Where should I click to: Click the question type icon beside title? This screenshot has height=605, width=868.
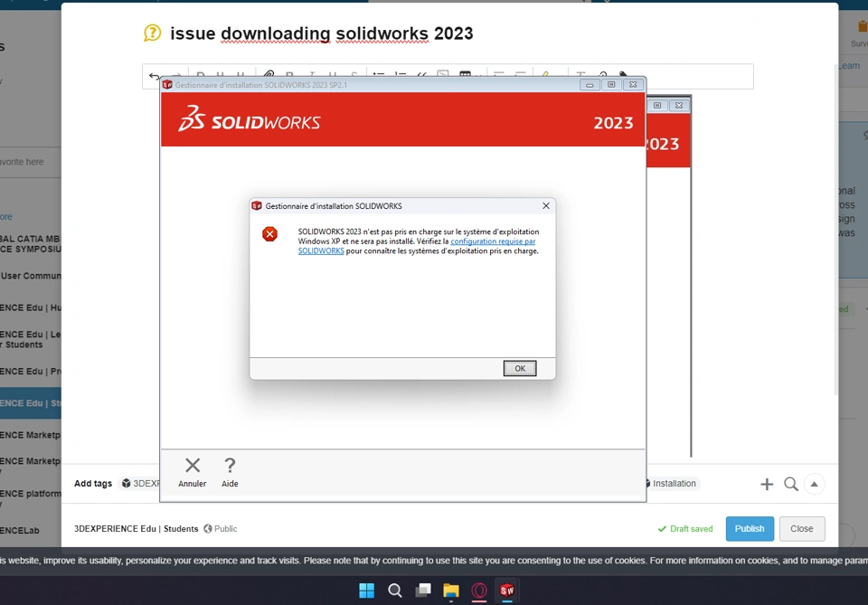tap(152, 33)
